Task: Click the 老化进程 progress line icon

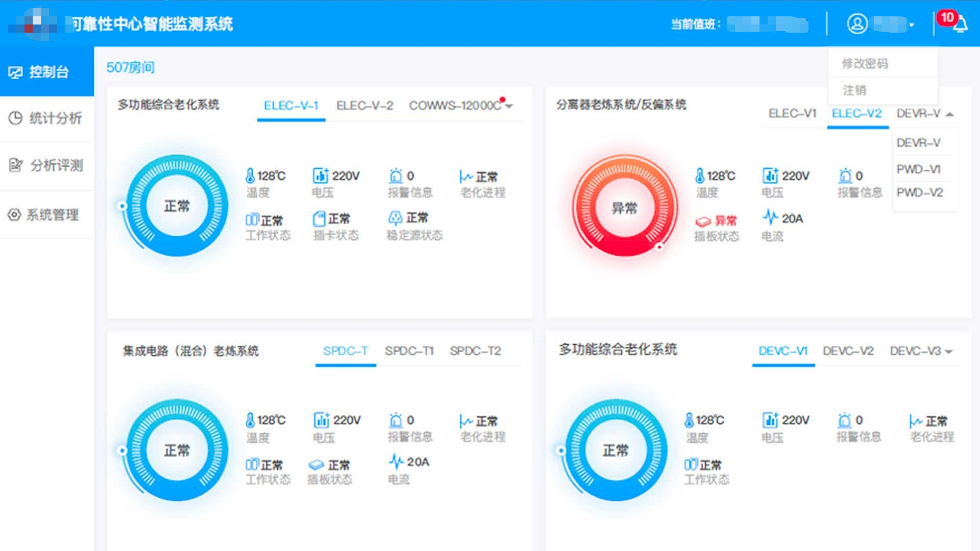Action: pyautogui.click(x=465, y=176)
